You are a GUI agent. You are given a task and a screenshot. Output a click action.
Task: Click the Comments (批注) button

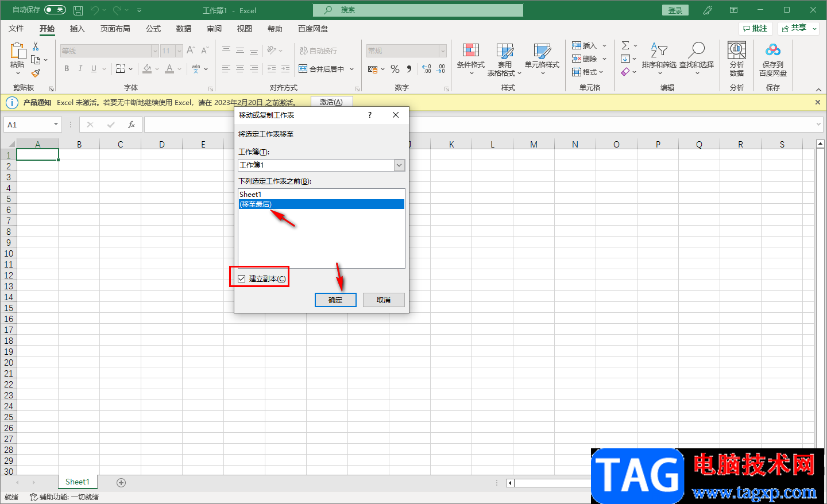755,28
